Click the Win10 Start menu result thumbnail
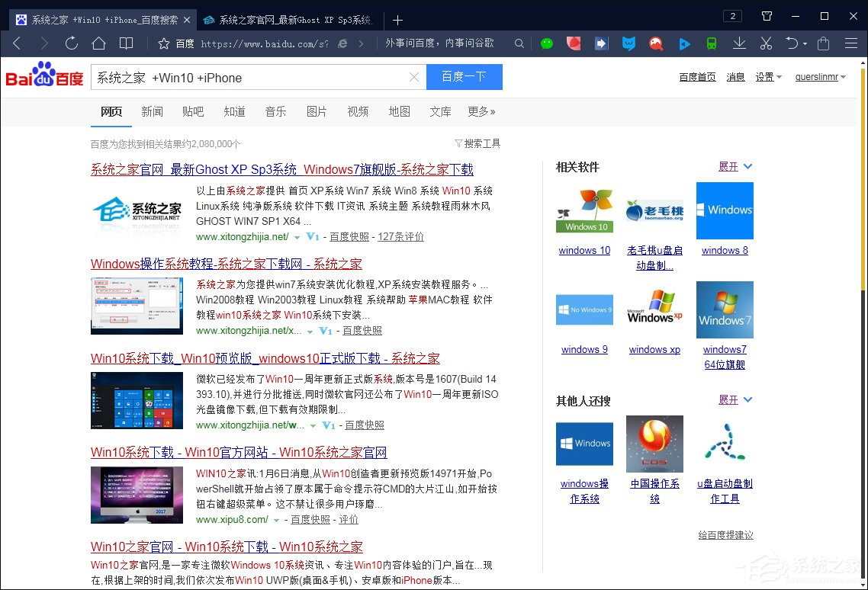The width and height of the screenshot is (868, 590). pyautogui.click(x=137, y=402)
